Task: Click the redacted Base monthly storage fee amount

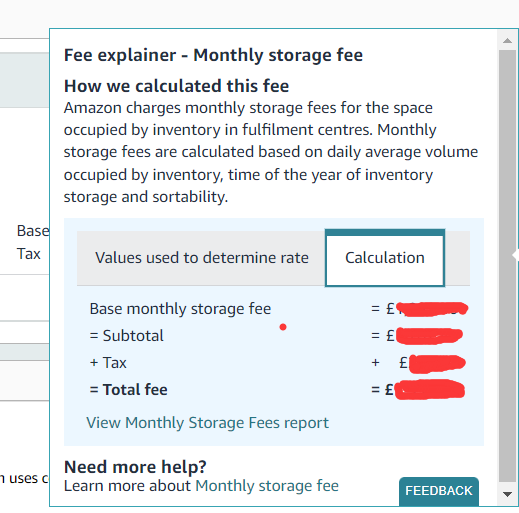Action: pos(432,309)
